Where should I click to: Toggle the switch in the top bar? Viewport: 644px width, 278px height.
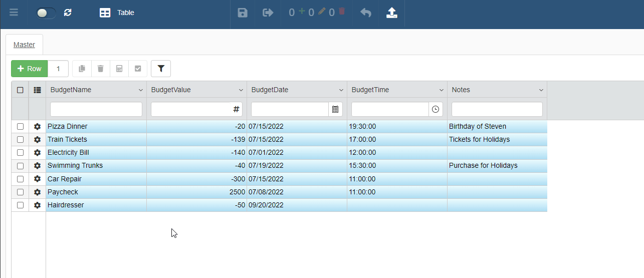tap(46, 13)
